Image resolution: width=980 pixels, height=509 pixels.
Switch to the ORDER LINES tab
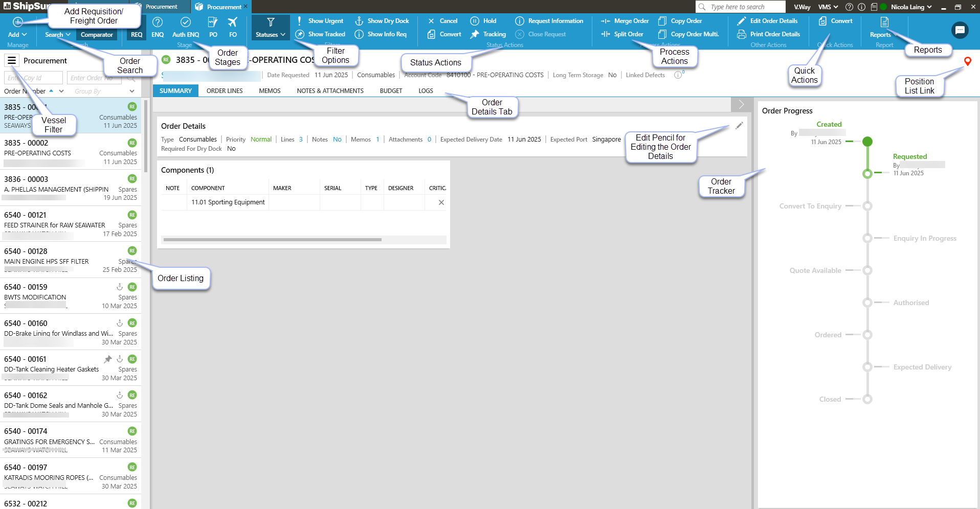point(225,91)
